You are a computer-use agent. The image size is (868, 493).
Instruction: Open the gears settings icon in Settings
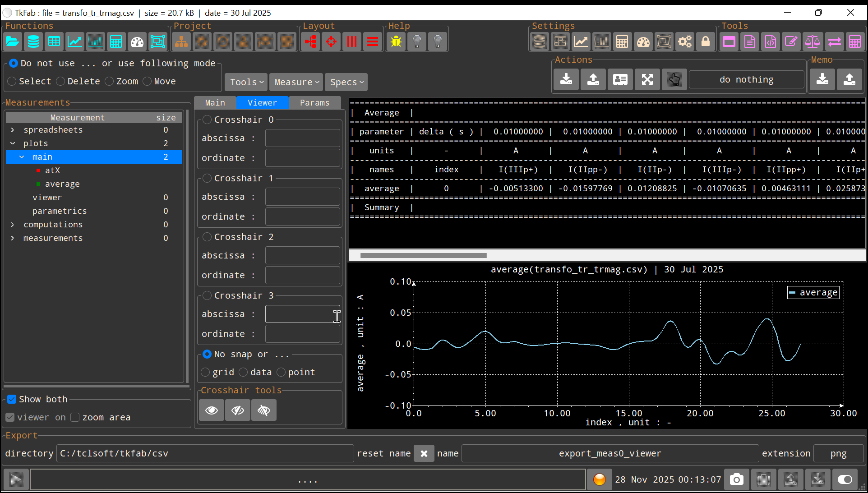point(685,41)
